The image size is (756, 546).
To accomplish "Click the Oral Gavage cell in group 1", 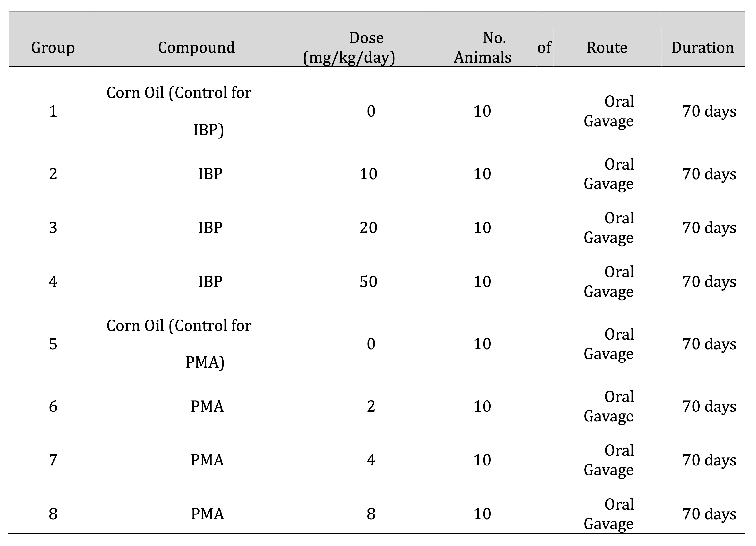I will 609,111.
